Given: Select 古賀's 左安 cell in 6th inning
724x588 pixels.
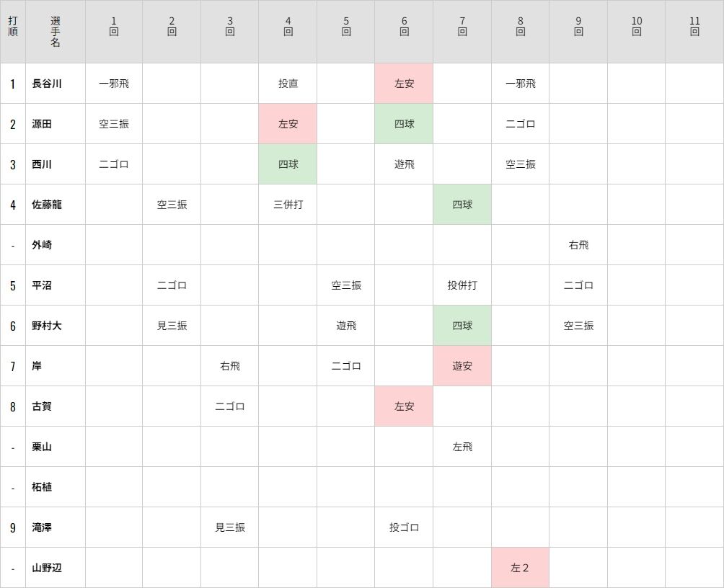Looking at the screenshot, I should [x=404, y=406].
